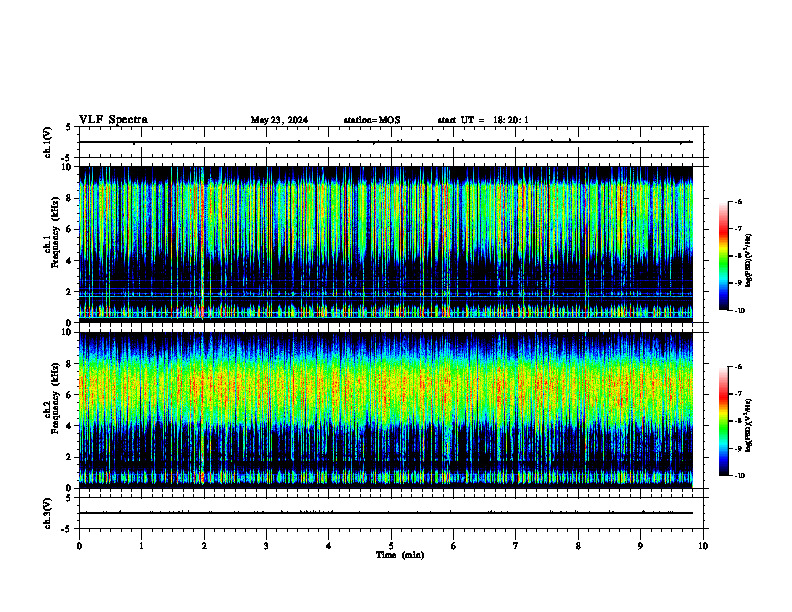This screenshot has width=792, height=612.
Task: Click the ch.2 frequency axis "4" tick label
Action: click(x=70, y=426)
